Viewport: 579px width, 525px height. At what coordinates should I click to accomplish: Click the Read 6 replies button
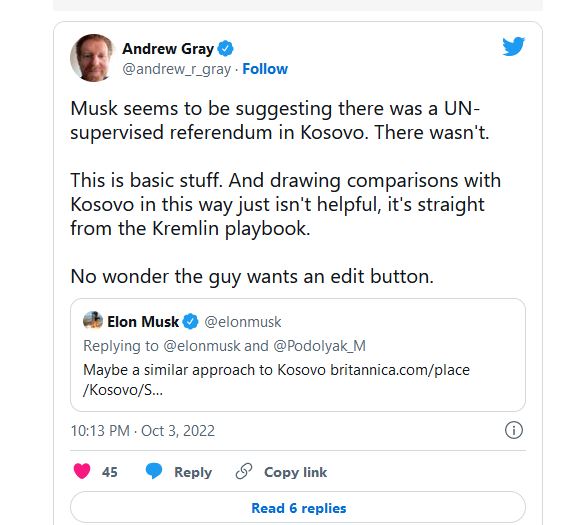pos(298,508)
